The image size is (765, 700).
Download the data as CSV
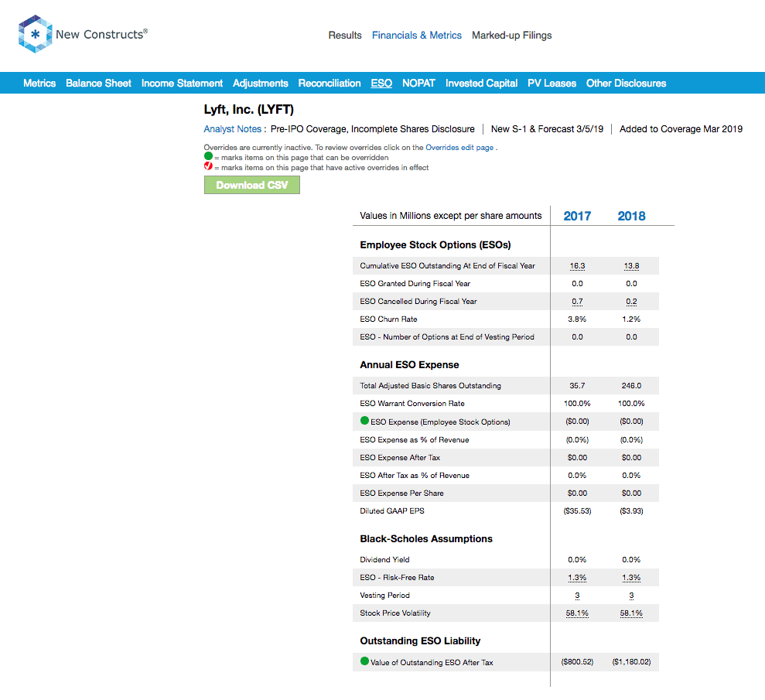[x=251, y=185]
